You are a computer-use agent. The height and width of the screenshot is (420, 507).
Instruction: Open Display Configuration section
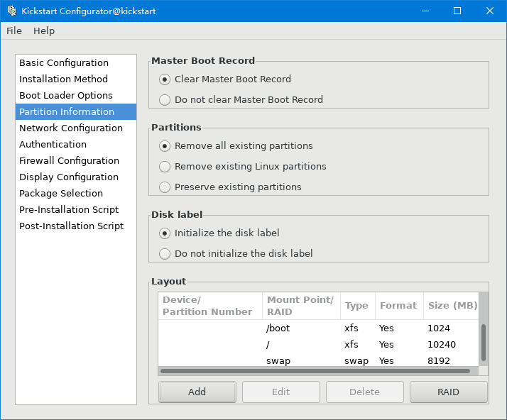coord(76,177)
